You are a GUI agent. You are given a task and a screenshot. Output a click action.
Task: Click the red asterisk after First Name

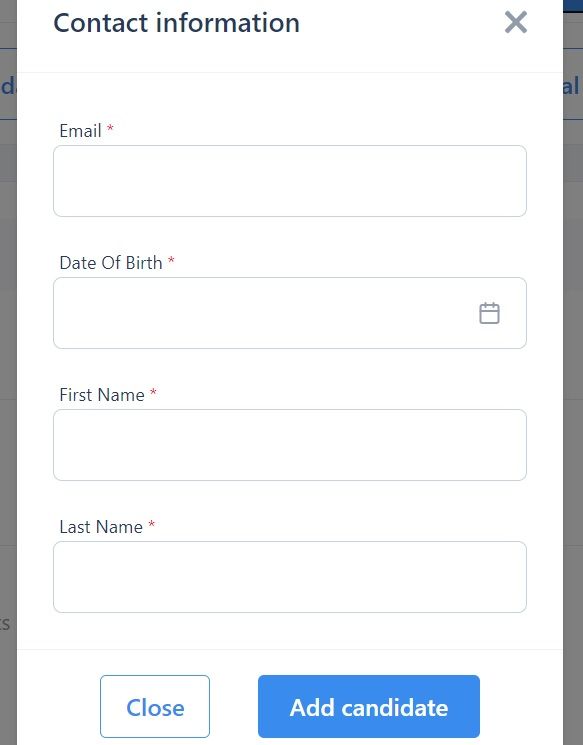point(153,392)
